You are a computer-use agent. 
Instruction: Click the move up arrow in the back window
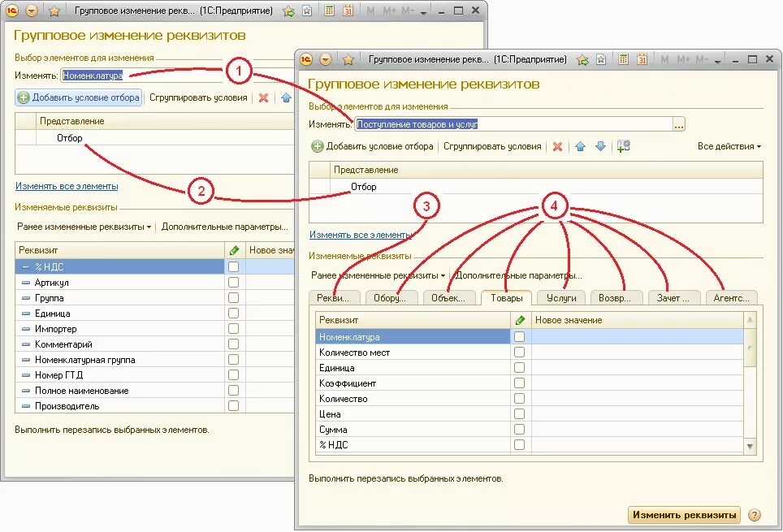click(x=286, y=98)
